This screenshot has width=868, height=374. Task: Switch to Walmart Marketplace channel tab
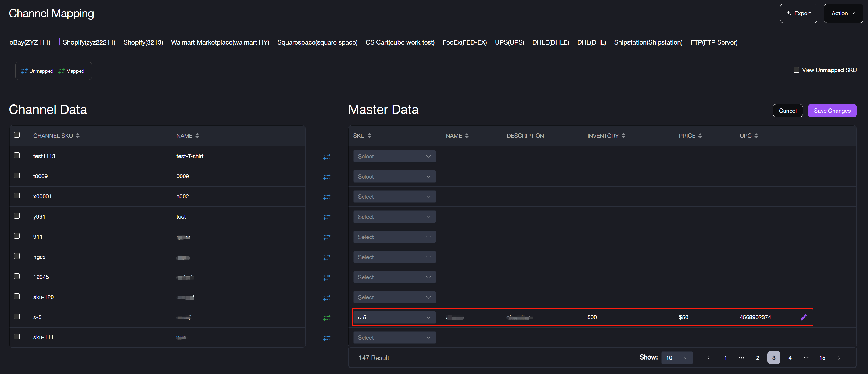coord(220,42)
